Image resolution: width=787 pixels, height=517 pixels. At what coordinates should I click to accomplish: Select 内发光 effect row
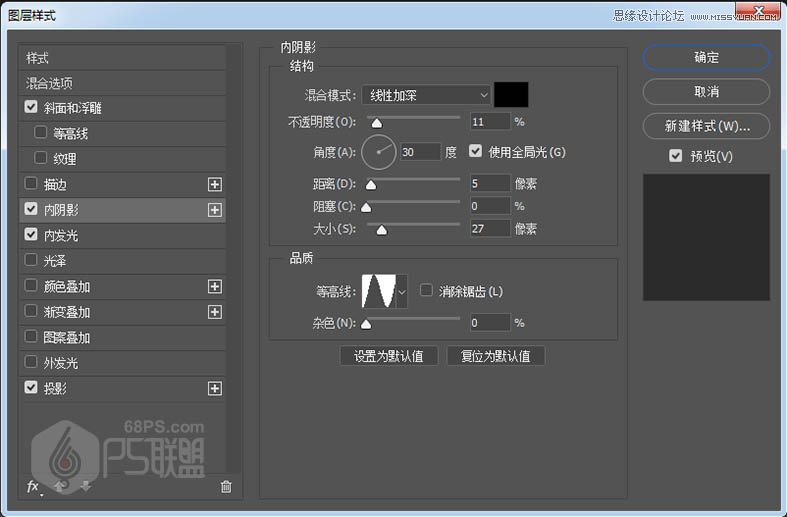[x=122, y=235]
